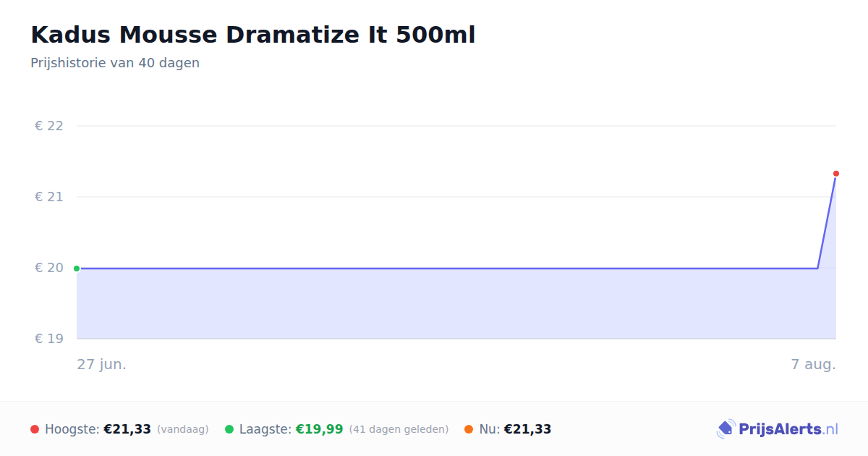Click the Hoogste €21,33 value
Screen dimensions: 868x456
(127, 429)
